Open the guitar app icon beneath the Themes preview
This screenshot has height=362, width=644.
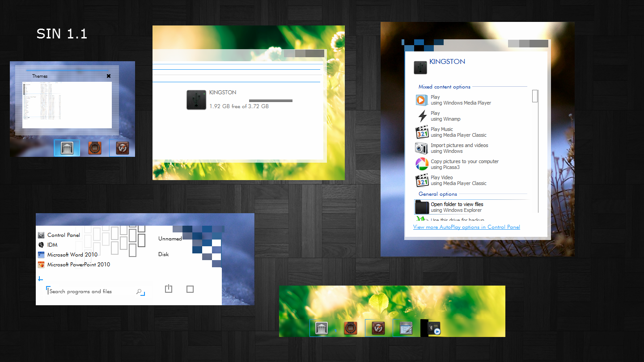94,148
